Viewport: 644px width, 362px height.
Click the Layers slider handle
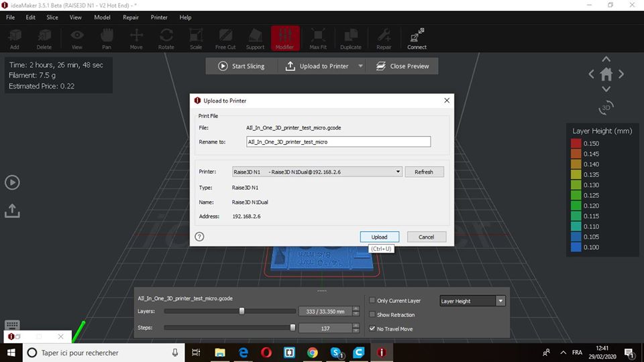pyautogui.click(x=242, y=311)
